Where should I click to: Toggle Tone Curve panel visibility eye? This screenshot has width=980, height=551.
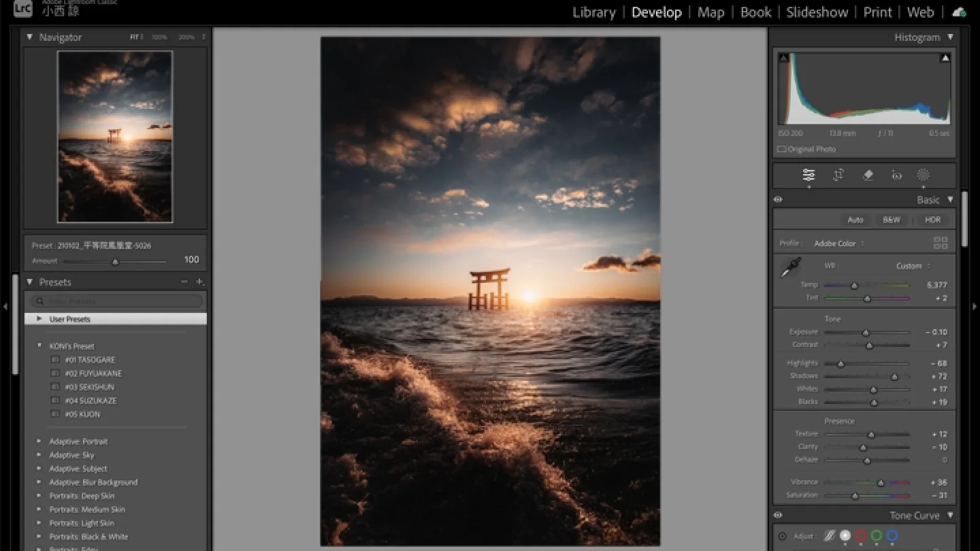click(778, 515)
